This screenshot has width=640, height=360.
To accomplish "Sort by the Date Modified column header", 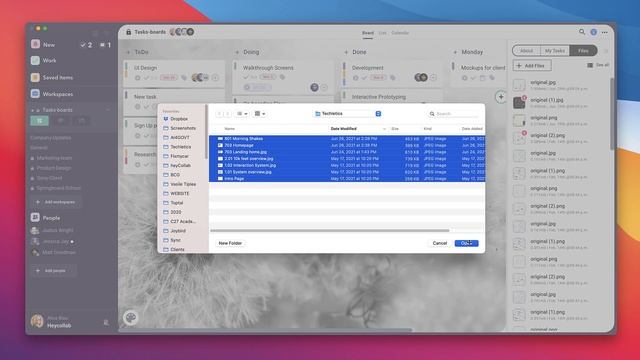I will (343, 129).
